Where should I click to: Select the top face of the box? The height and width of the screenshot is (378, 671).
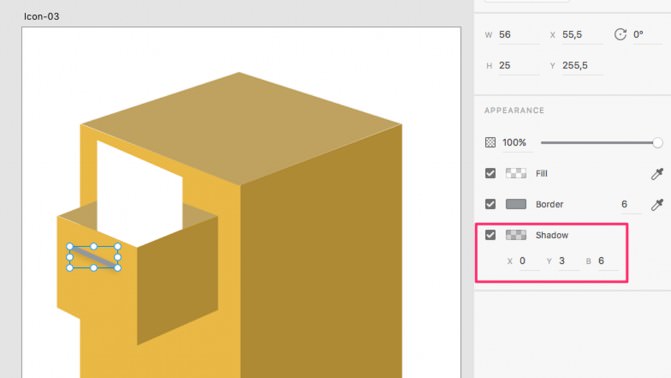(240, 128)
